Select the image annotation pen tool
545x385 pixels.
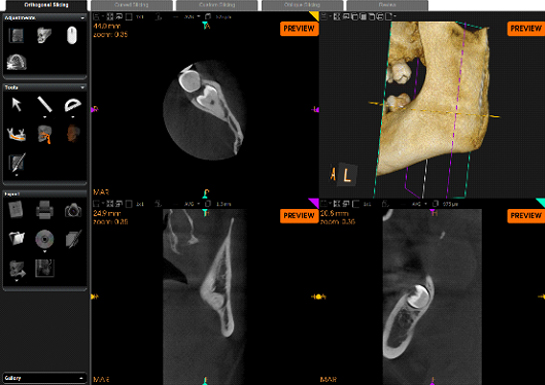click(x=16, y=162)
